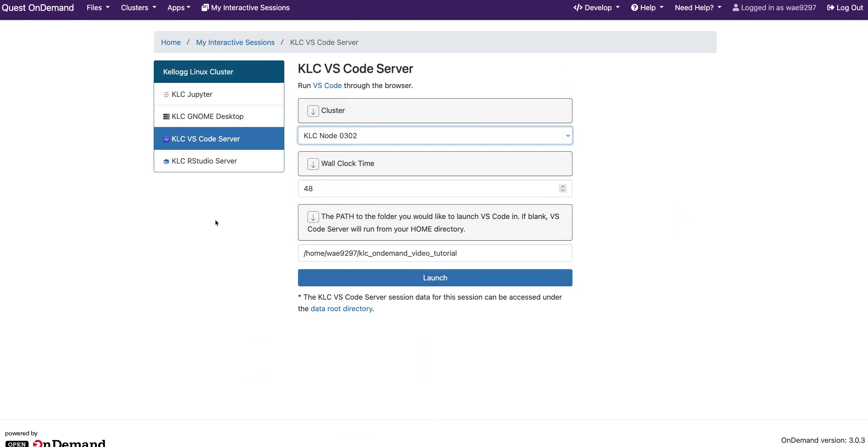Go to Quest OnDemand home brand
The width and height of the screenshot is (868, 447).
coord(38,8)
